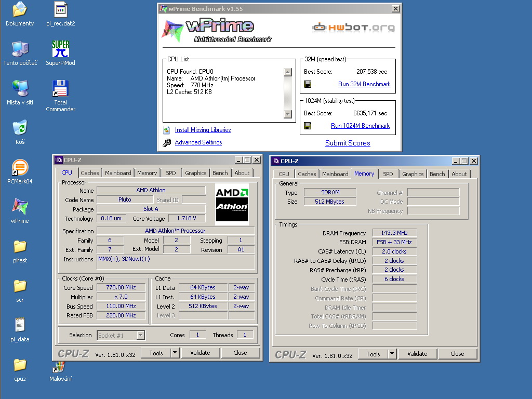The image size is (532, 399).
Task: Open Bench tab in right CPU-Z window
Action: (x=437, y=174)
